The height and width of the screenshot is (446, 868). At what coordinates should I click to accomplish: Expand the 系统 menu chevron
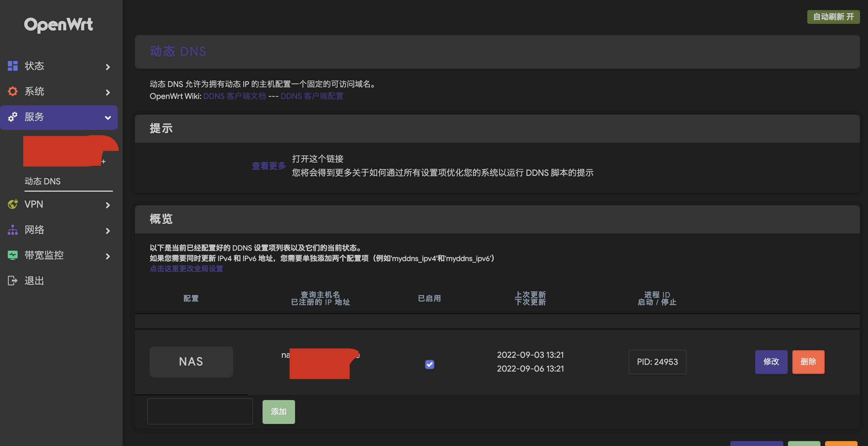[x=108, y=92]
